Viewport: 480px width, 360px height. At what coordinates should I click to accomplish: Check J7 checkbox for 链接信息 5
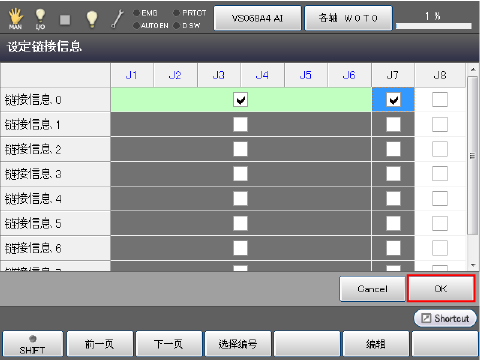(x=393, y=223)
